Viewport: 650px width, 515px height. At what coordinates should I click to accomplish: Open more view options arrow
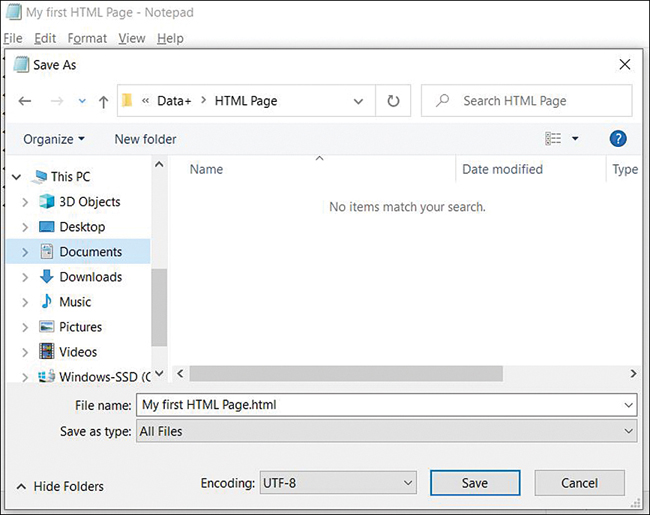click(575, 138)
